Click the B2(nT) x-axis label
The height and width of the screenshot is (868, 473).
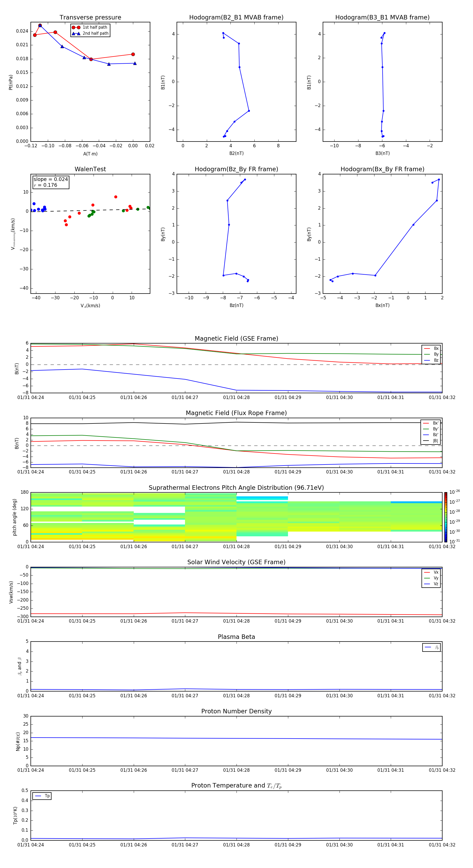(236, 153)
